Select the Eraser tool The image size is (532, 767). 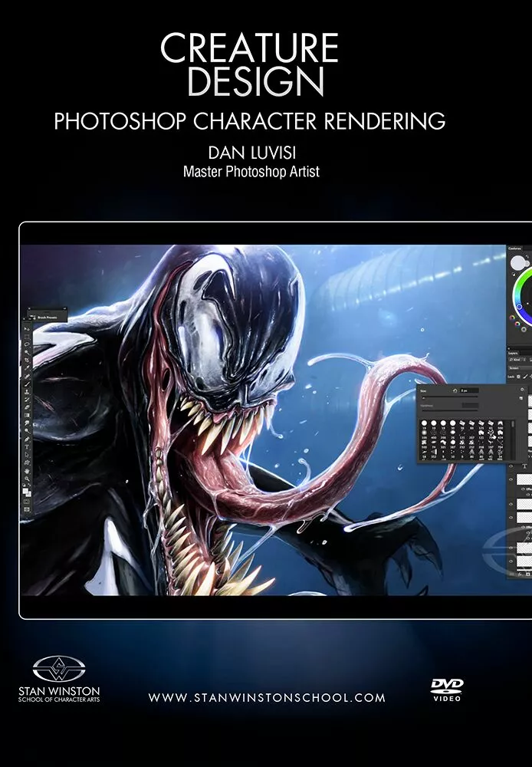pyautogui.click(x=27, y=407)
